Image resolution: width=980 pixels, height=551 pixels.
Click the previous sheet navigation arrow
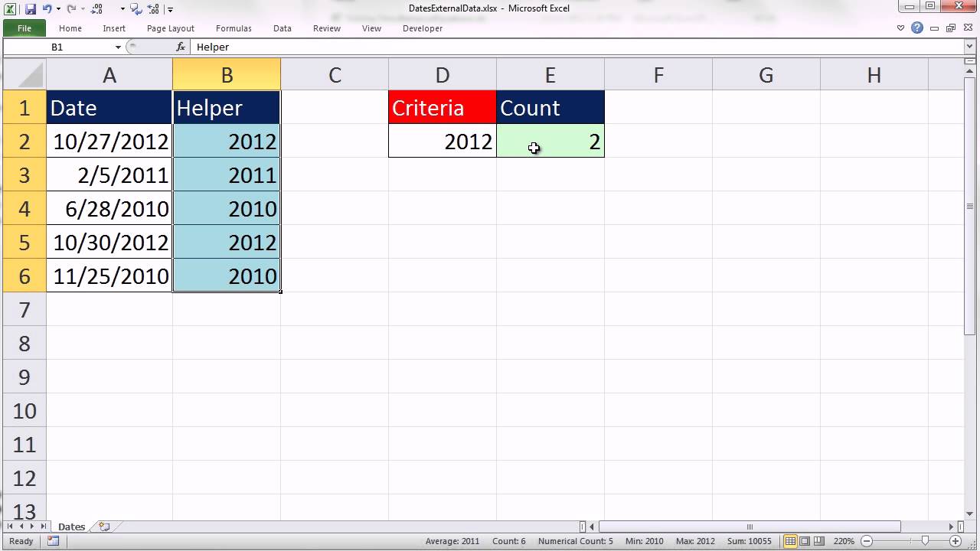[x=21, y=527]
